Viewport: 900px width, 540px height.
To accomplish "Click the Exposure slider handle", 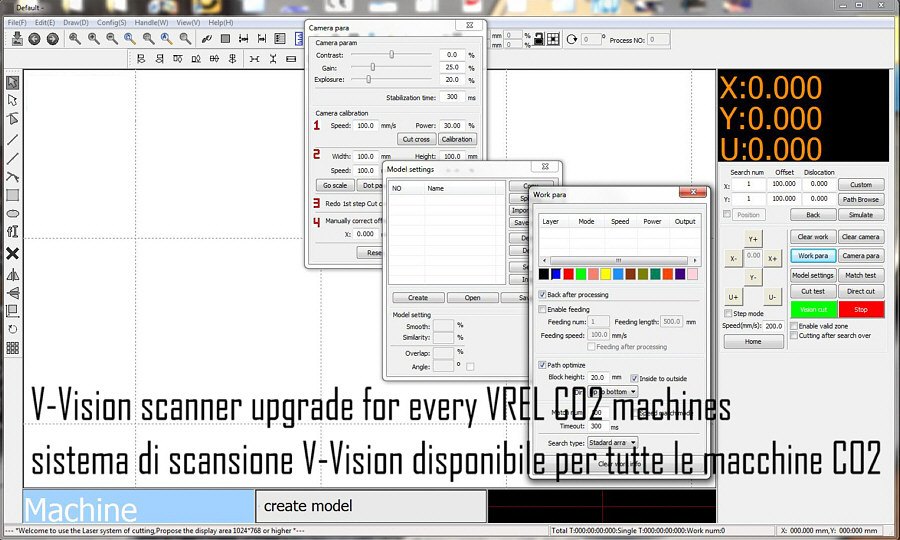I will click(x=368, y=80).
